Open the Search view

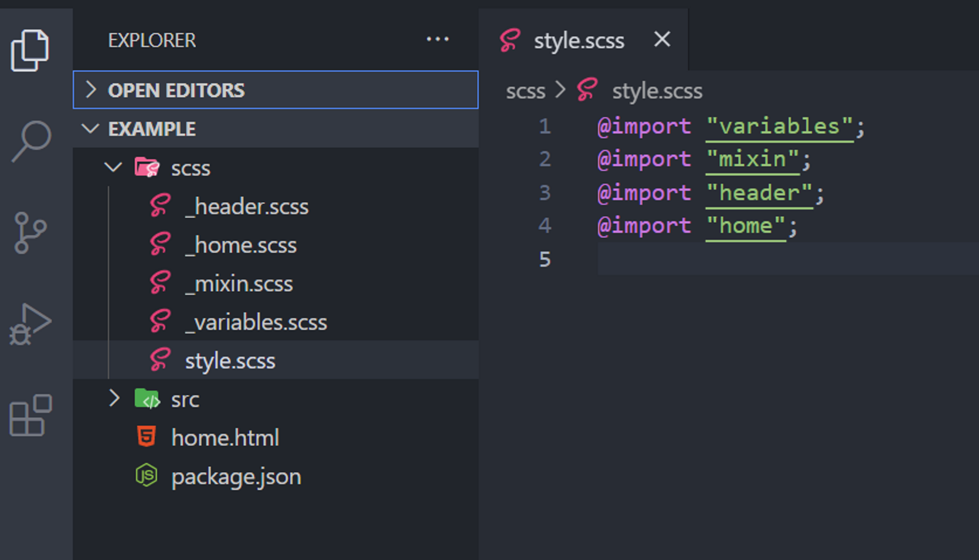(31, 141)
